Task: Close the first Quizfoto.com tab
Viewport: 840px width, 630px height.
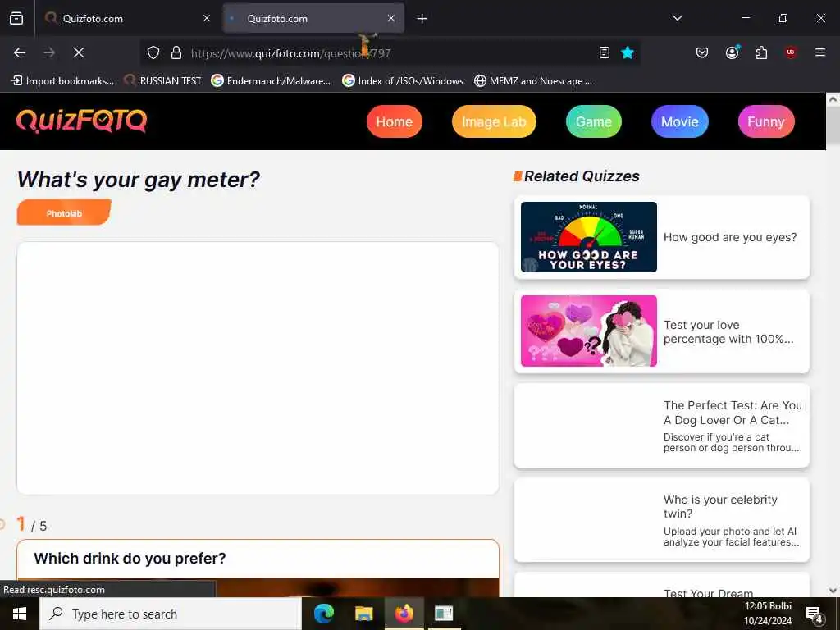Action: (x=207, y=18)
